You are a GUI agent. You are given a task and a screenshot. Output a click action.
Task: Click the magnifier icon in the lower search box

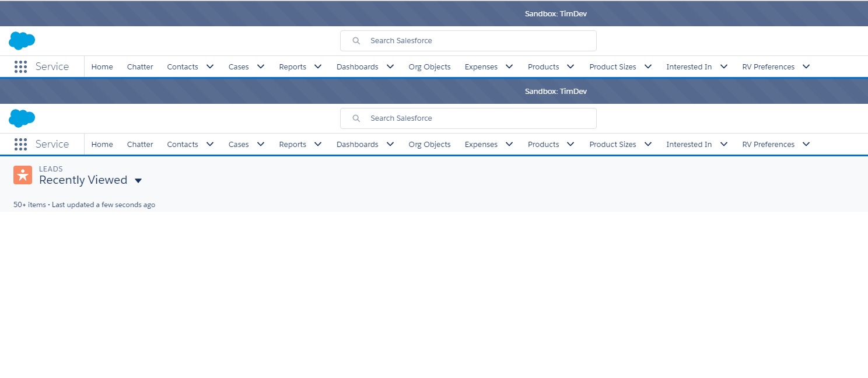[x=356, y=118]
